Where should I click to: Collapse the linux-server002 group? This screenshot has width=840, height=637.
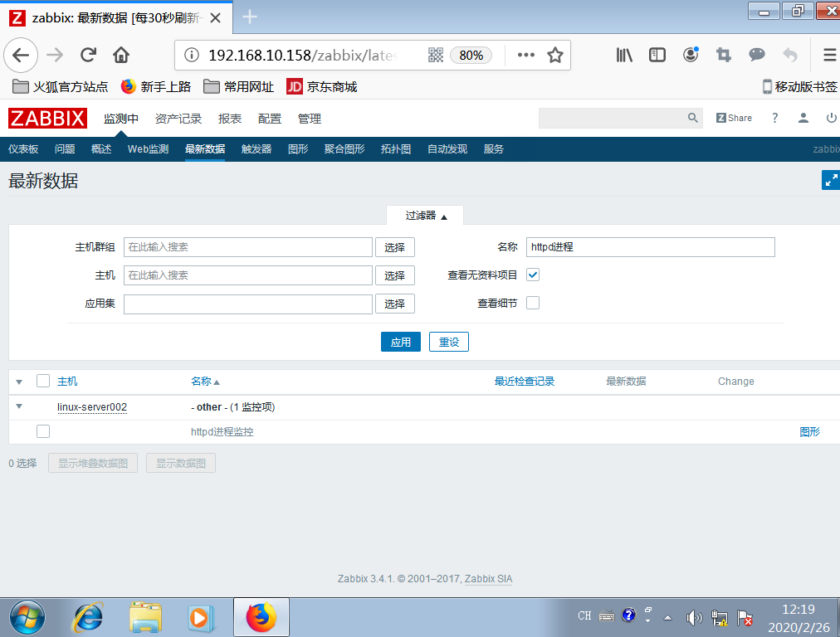[19, 406]
